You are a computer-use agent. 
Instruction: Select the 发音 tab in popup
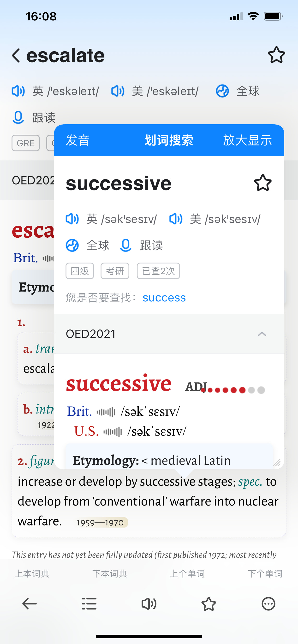click(x=78, y=140)
